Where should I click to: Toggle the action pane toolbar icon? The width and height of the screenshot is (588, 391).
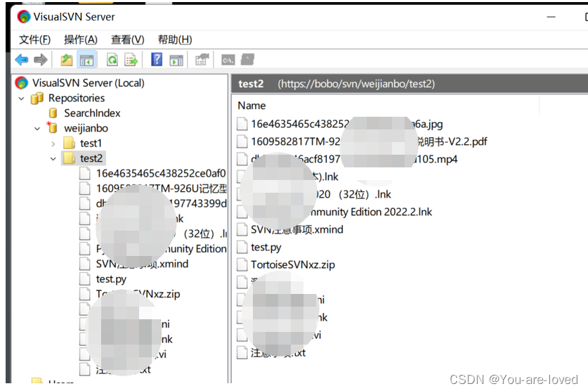(x=176, y=60)
